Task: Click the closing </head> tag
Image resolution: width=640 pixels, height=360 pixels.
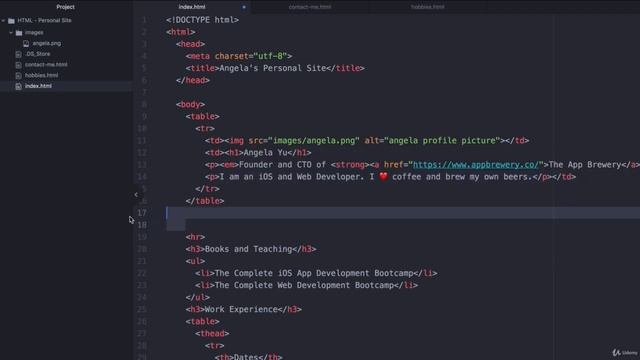Action: tap(193, 80)
